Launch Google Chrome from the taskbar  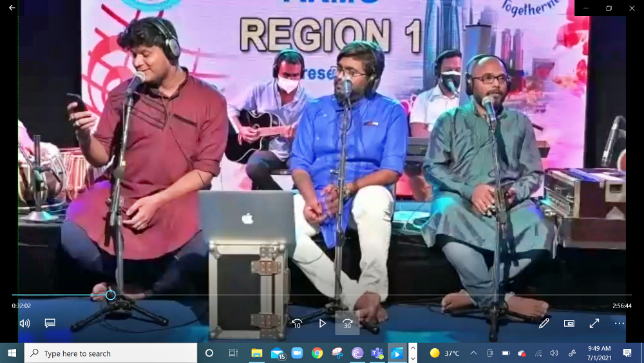click(x=317, y=353)
